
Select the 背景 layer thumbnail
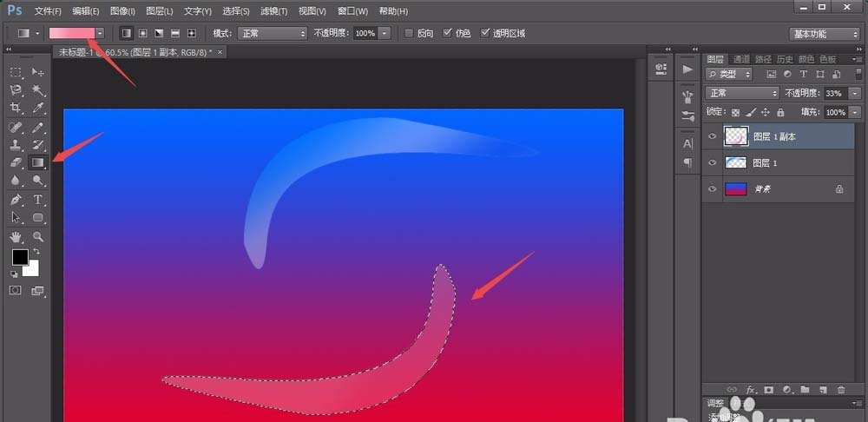click(x=735, y=188)
